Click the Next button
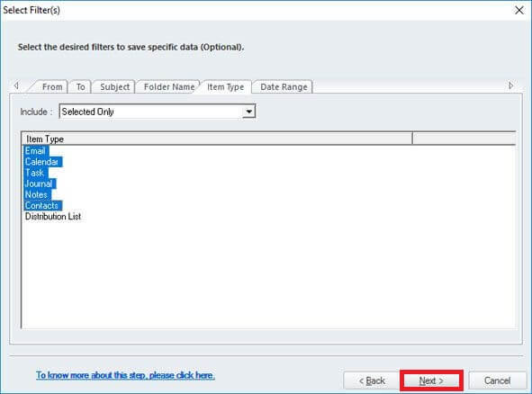The image size is (532, 394). (x=431, y=381)
